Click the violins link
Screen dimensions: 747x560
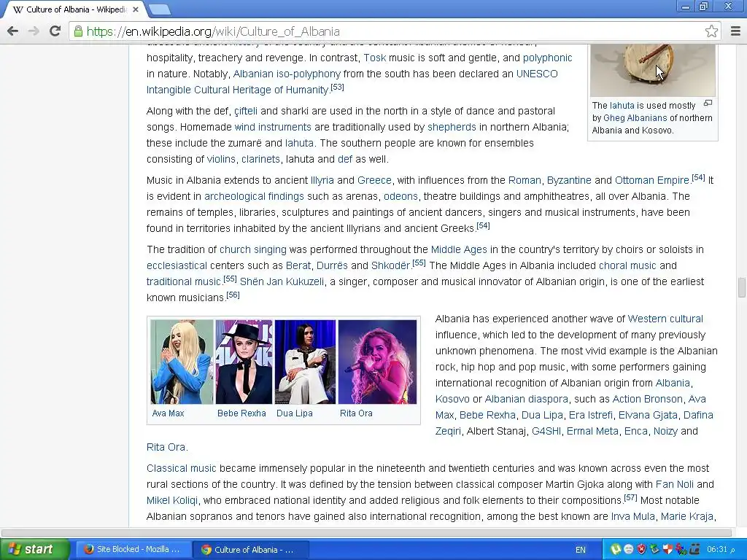point(221,159)
